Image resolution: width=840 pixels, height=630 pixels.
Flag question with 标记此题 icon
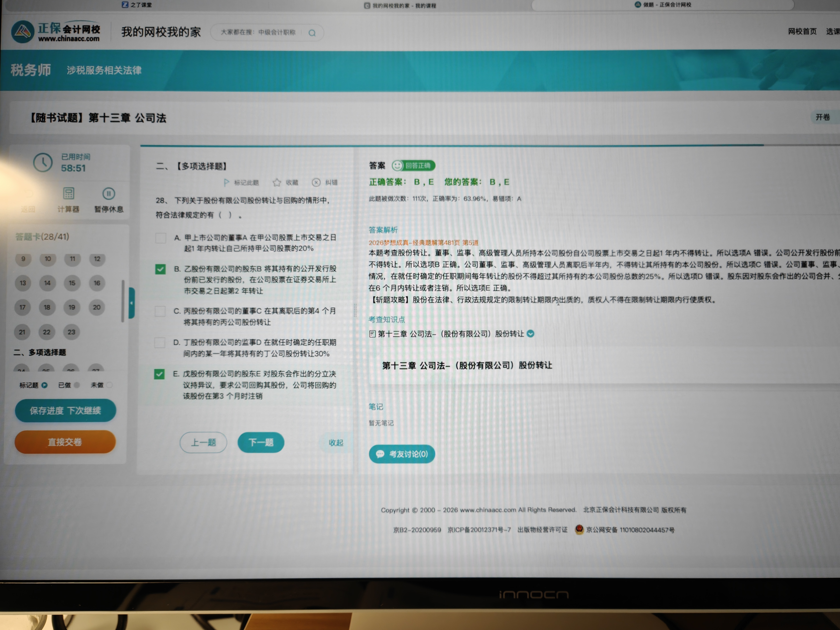click(227, 183)
